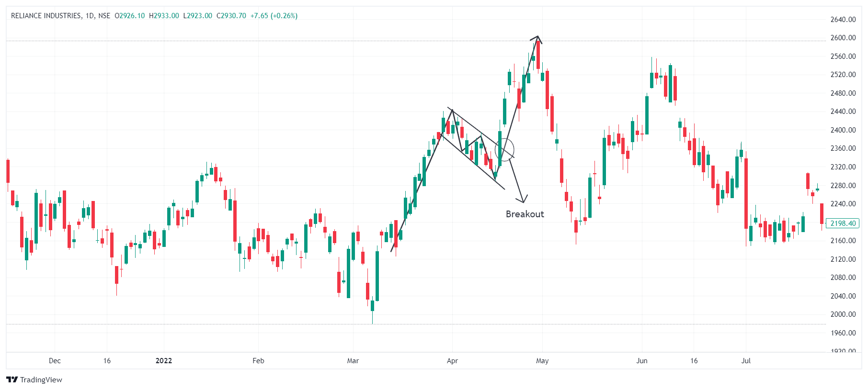
Task: Click the 2000.00 price axis label
Action: pos(843,314)
